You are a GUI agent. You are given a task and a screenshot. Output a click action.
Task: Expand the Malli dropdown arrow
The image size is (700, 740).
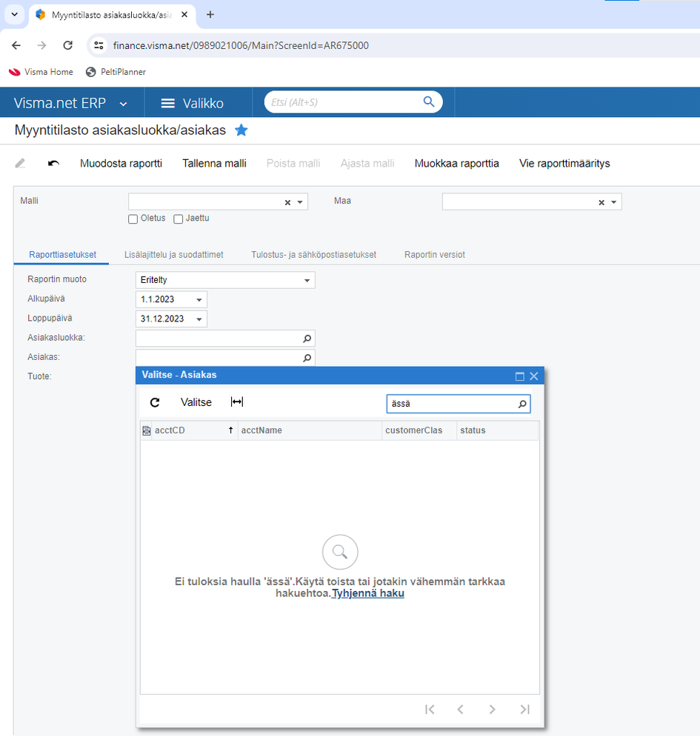click(x=300, y=202)
